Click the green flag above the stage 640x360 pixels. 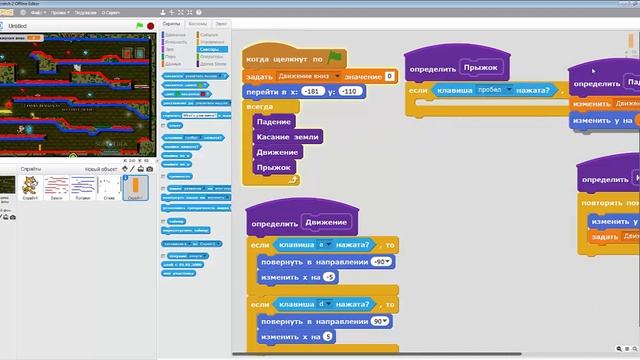(140, 26)
